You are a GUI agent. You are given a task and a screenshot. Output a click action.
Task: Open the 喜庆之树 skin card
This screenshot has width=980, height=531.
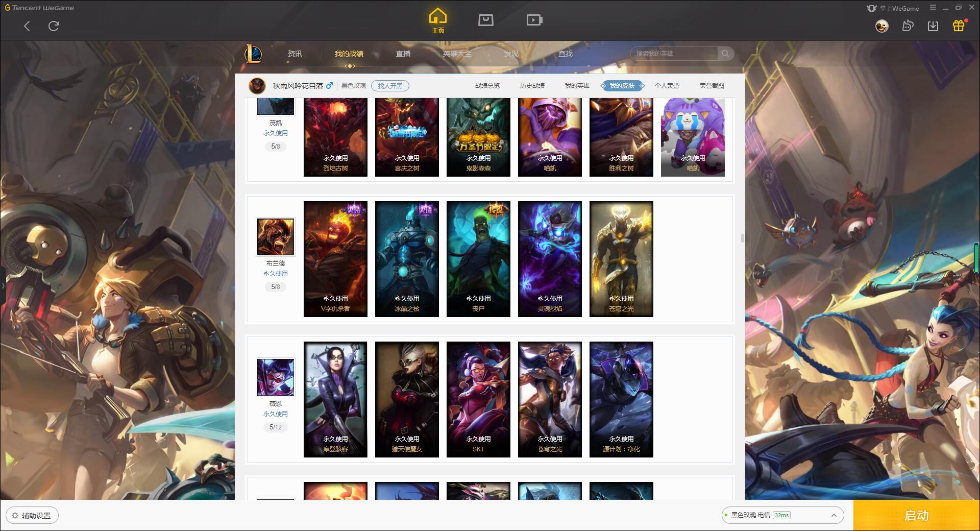pos(407,137)
